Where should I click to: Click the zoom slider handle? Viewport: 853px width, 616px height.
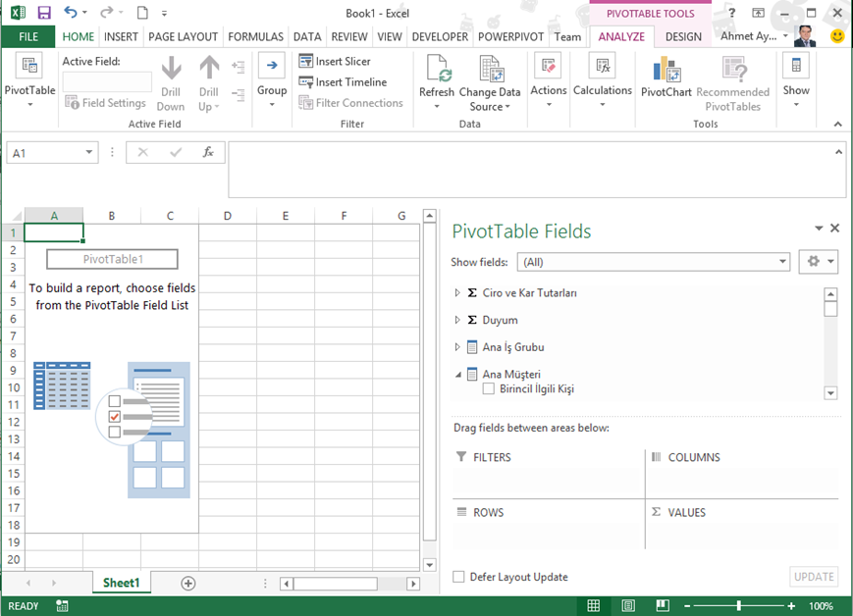pyautogui.click(x=739, y=605)
